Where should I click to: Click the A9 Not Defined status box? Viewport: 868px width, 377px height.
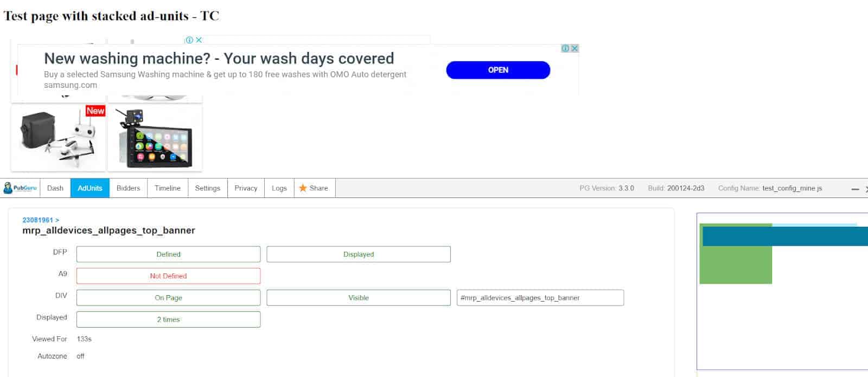[x=168, y=276]
